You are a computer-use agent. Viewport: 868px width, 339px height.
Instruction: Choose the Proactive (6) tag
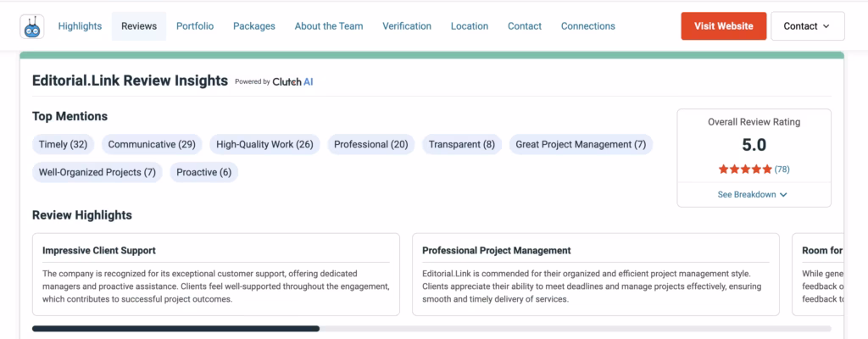[203, 172]
